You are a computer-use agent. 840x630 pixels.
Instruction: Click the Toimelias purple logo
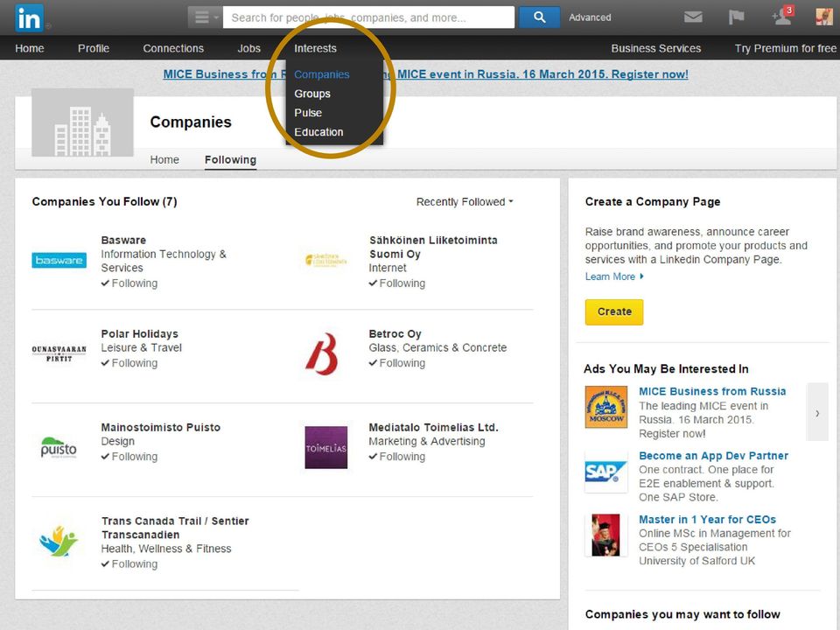coord(325,447)
